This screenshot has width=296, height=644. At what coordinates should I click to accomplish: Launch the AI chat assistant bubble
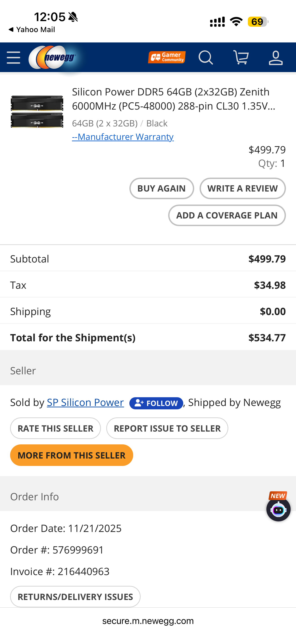click(x=278, y=510)
